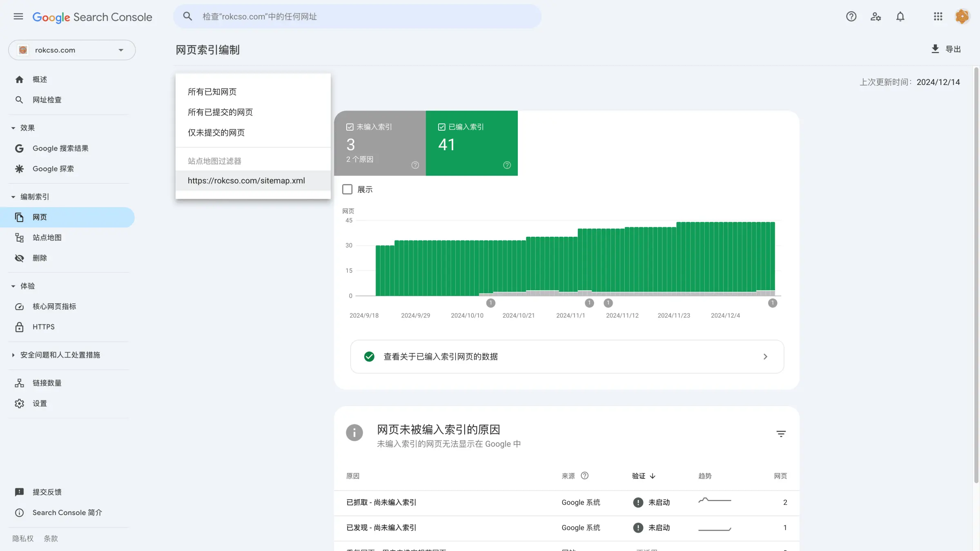This screenshot has height=551, width=980.
Task: Click the 核心网页指标 gauge icon
Action: point(19,307)
